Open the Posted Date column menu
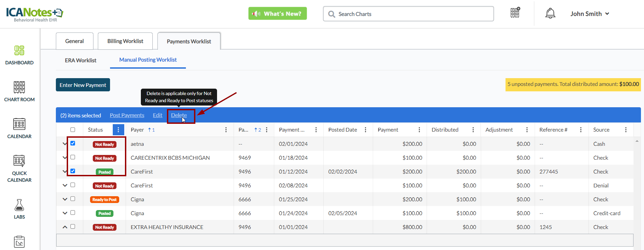This screenshot has height=250, width=644. click(365, 130)
